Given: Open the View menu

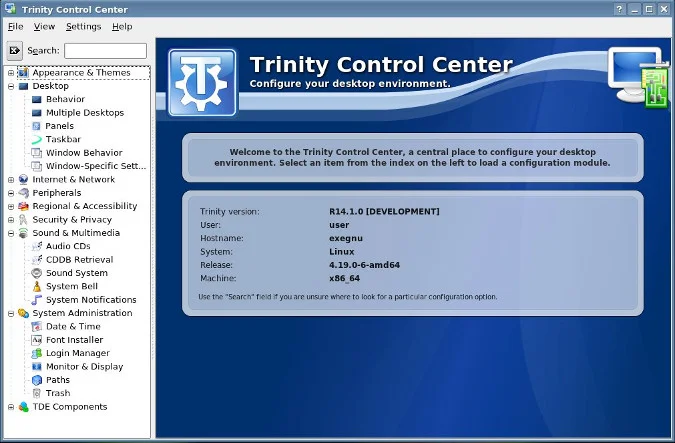Looking at the screenshot, I should [x=44, y=27].
